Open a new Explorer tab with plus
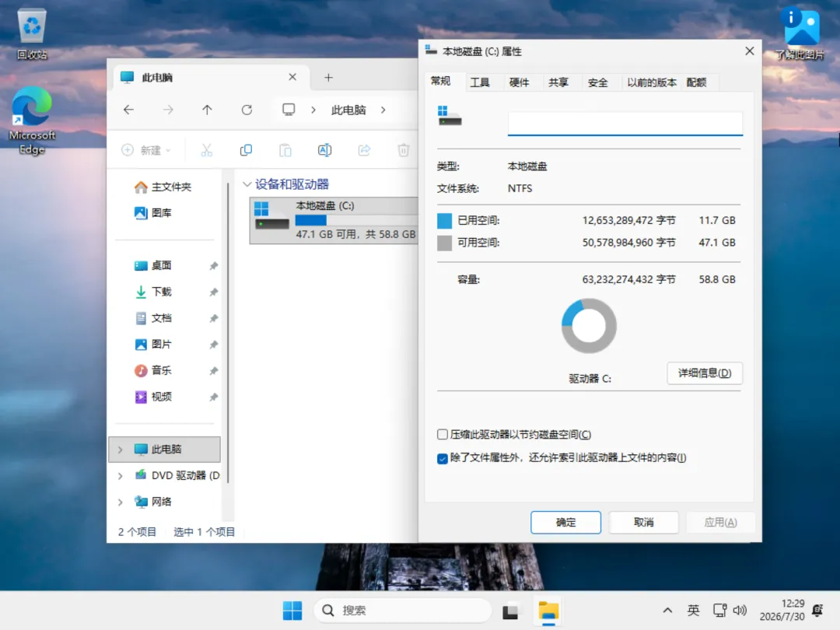Image resolution: width=840 pixels, height=630 pixels. coord(328,78)
